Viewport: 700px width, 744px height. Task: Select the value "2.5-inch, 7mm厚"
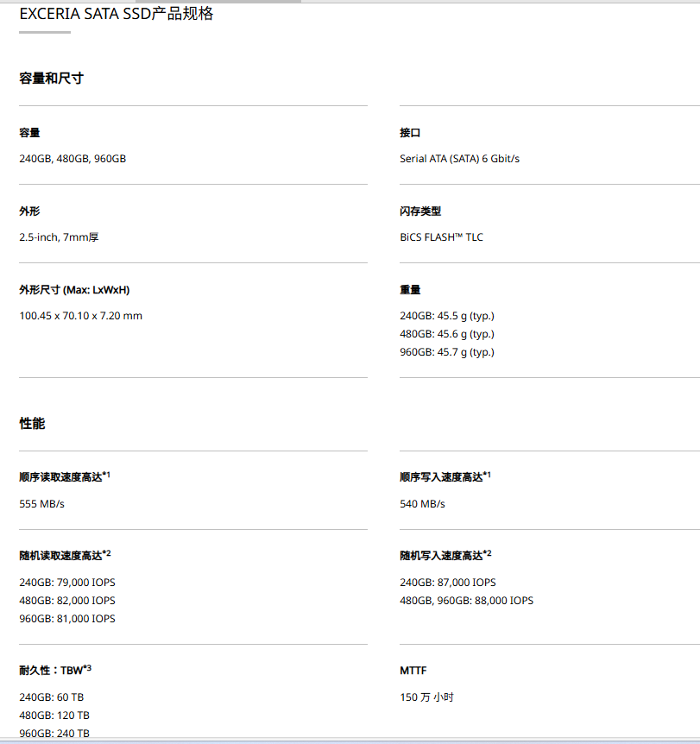tap(59, 237)
